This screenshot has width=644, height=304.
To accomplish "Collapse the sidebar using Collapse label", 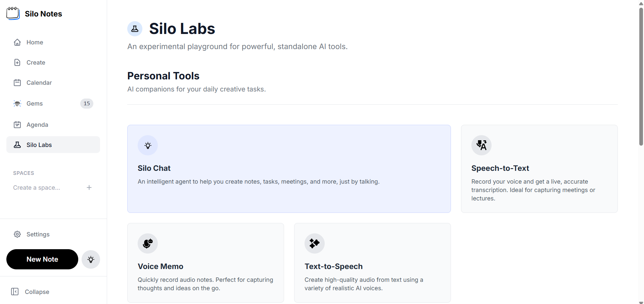I will [37, 292].
